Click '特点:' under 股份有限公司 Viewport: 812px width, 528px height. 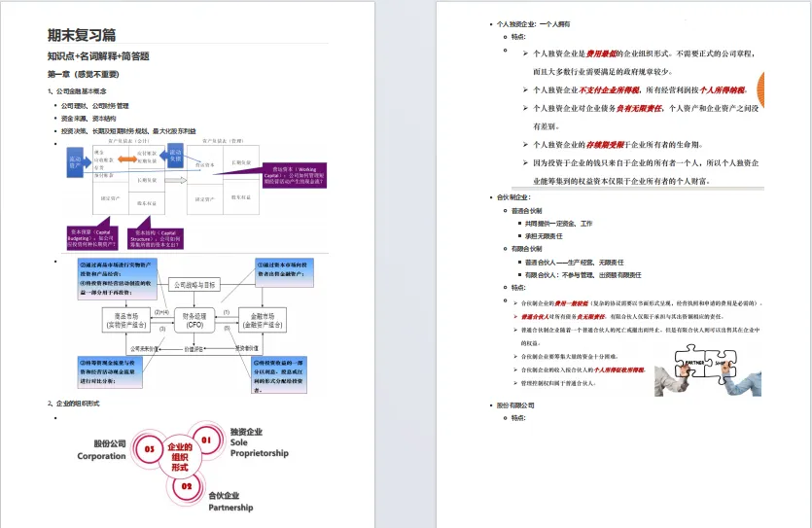pyautogui.click(x=518, y=418)
